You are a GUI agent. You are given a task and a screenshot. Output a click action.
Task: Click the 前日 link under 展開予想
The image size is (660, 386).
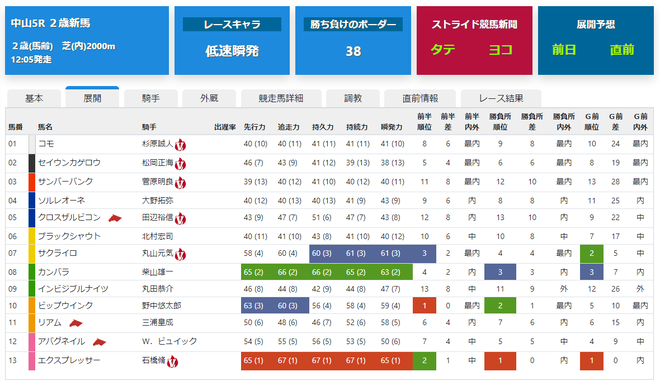coord(564,50)
